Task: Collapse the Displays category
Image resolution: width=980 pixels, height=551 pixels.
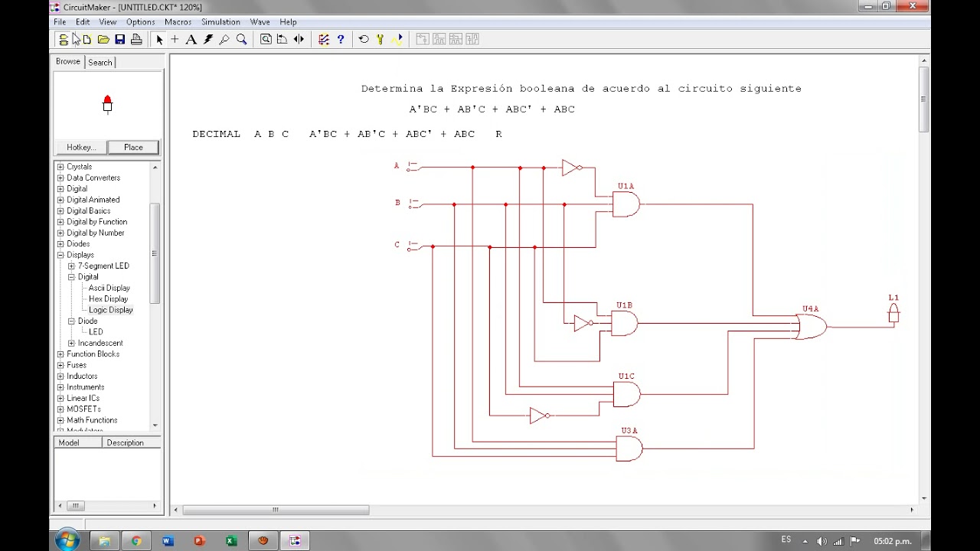Action: click(x=60, y=255)
